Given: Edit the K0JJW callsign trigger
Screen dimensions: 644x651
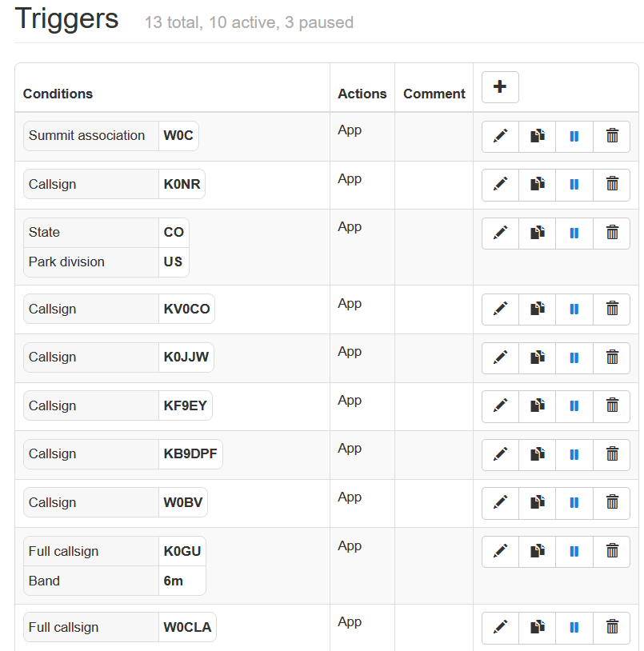Looking at the screenshot, I should tap(500, 357).
